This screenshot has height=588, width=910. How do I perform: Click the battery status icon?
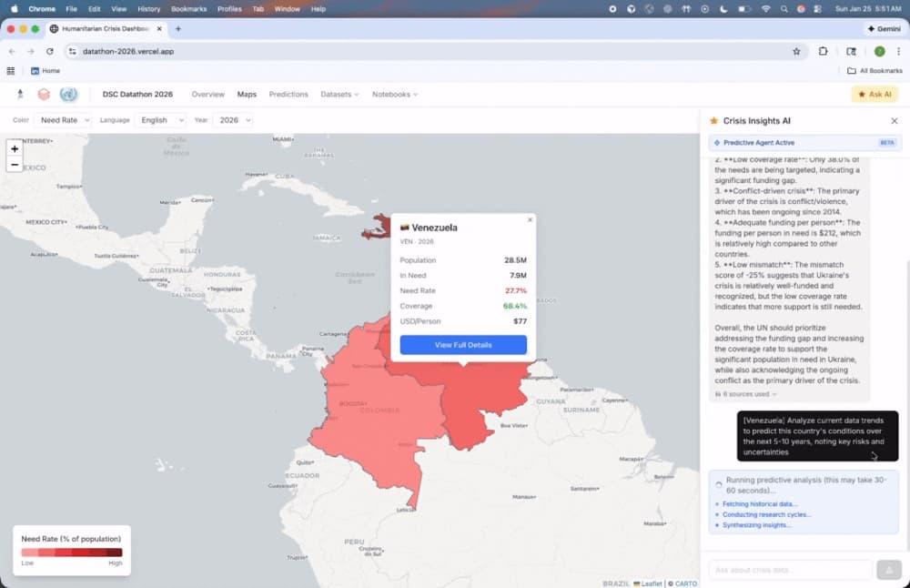744,9
